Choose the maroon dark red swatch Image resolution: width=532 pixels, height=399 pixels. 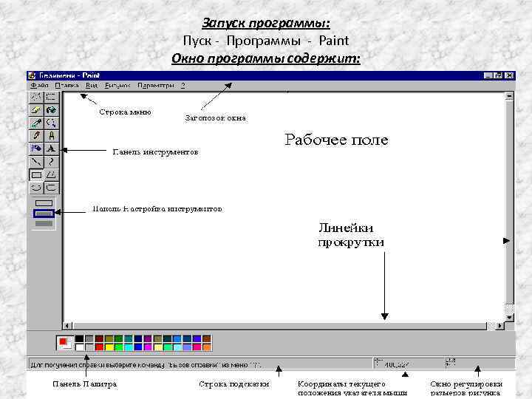click(99, 338)
